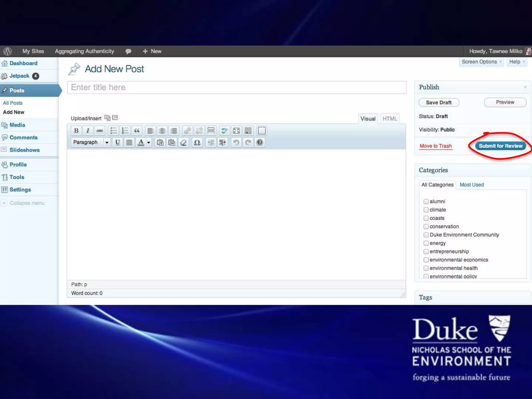This screenshot has width=532, height=399.
Task: Click the Move to Trash link
Action: 436,146
